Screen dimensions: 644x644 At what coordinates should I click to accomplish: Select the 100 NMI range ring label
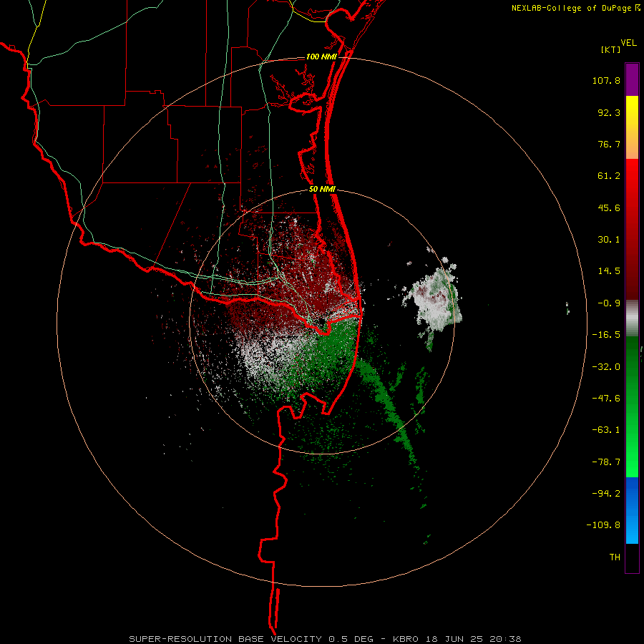(x=321, y=57)
